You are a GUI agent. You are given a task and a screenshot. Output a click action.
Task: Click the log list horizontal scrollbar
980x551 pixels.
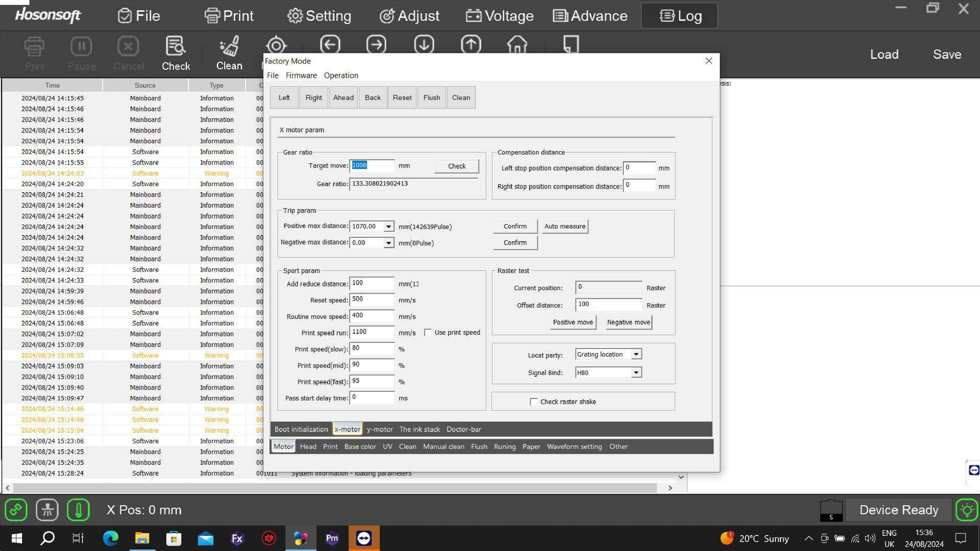pos(335,488)
